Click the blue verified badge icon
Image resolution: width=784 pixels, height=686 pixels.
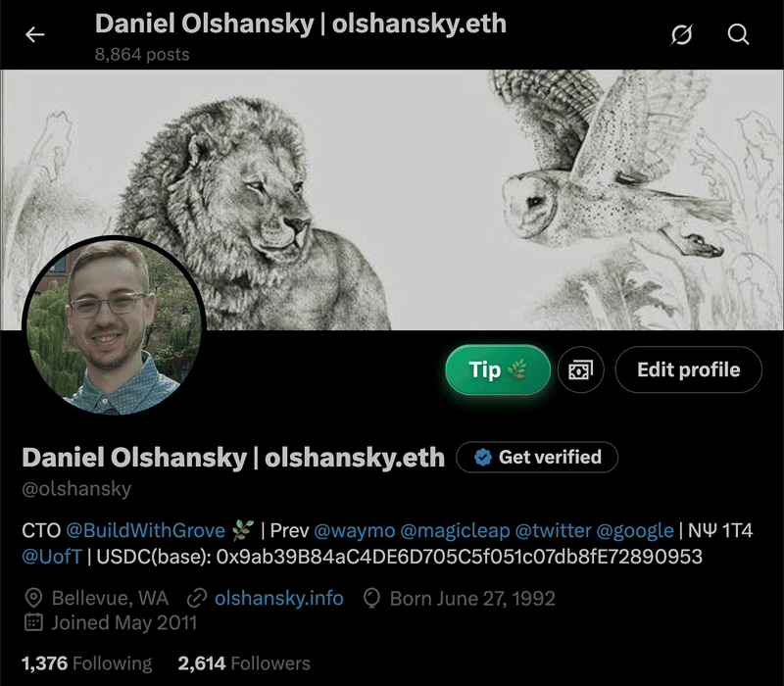[x=482, y=457]
